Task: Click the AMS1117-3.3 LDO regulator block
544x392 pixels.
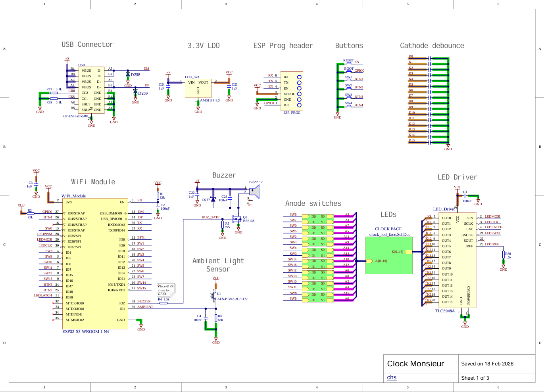Action: pyautogui.click(x=198, y=88)
